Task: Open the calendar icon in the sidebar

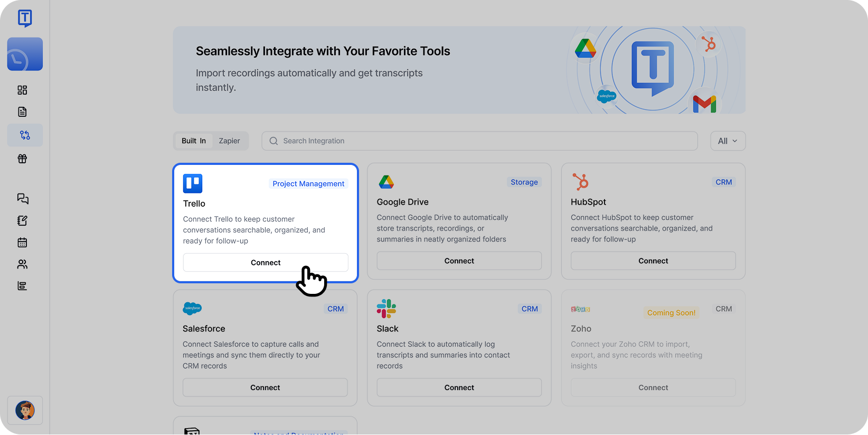Action: 22,243
